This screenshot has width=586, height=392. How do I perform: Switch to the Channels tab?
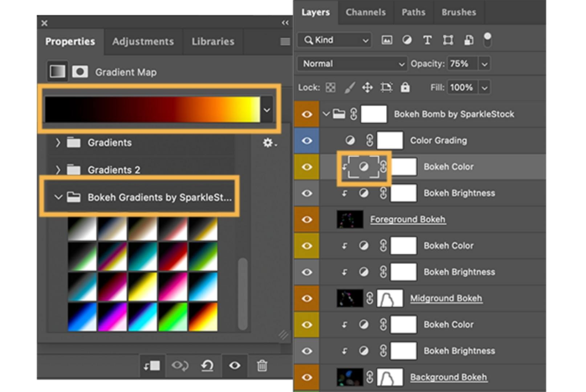[x=366, y=12]
